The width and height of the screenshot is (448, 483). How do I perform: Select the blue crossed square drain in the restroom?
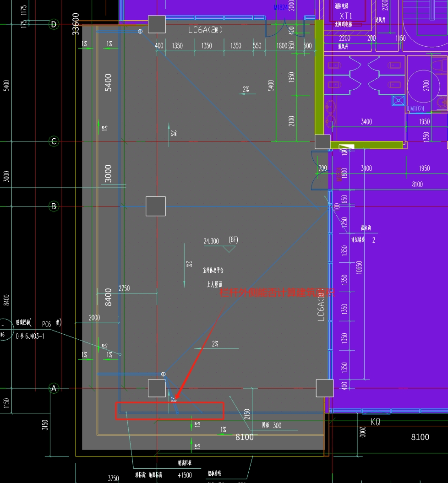pos(399,100)
